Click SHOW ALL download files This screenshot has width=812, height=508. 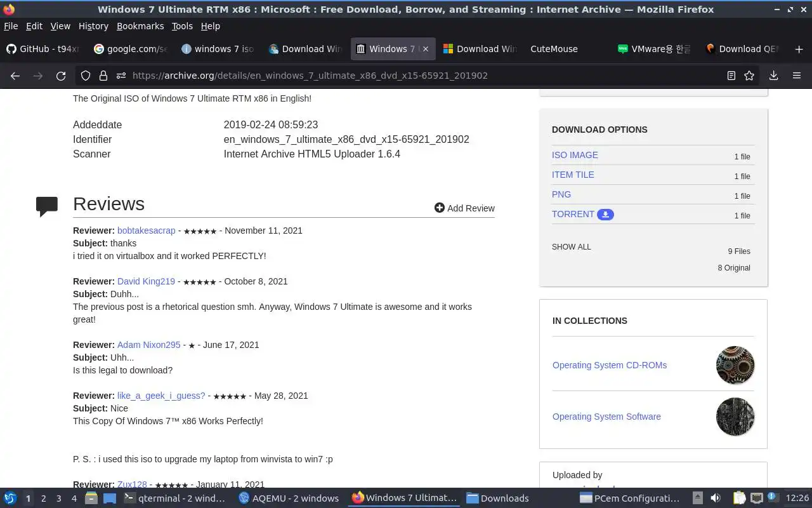(x=571, y=247)
